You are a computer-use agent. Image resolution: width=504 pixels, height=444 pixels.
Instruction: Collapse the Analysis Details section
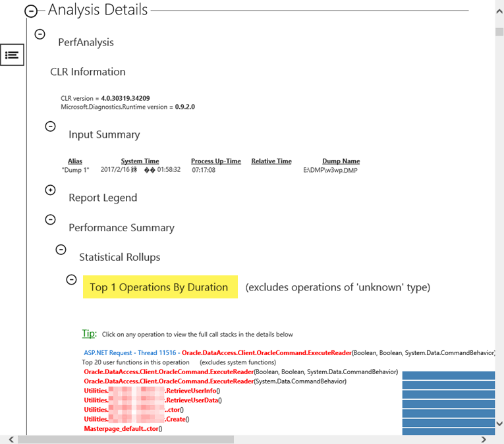tap(31, 11)
